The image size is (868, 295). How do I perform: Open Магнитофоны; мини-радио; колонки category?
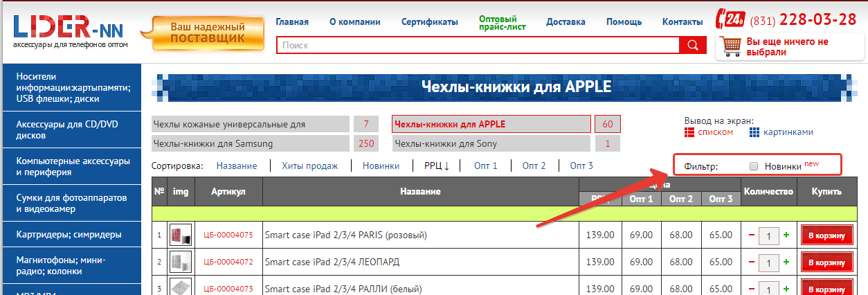click(x=72, y=265)
